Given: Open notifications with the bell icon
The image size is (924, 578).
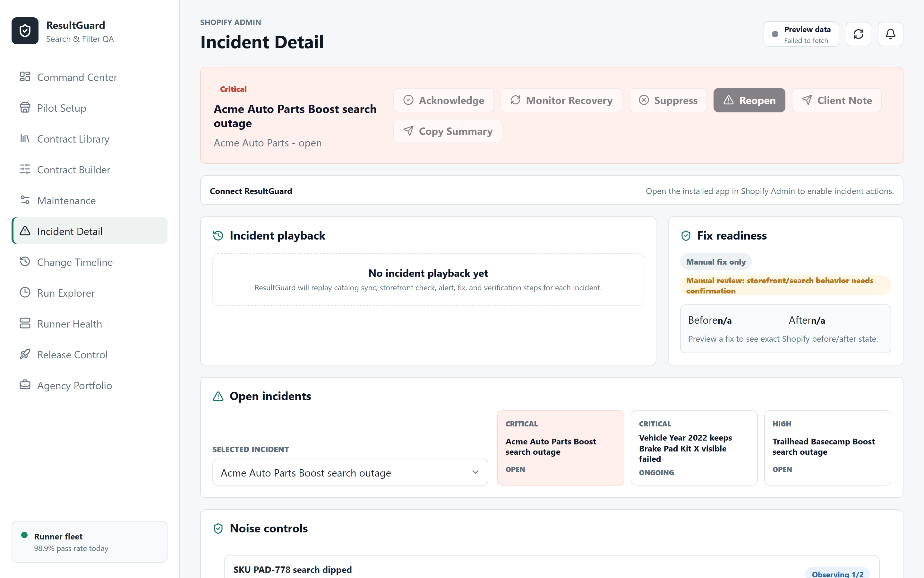Looking at the screenshot, I should tap(890, 34).
